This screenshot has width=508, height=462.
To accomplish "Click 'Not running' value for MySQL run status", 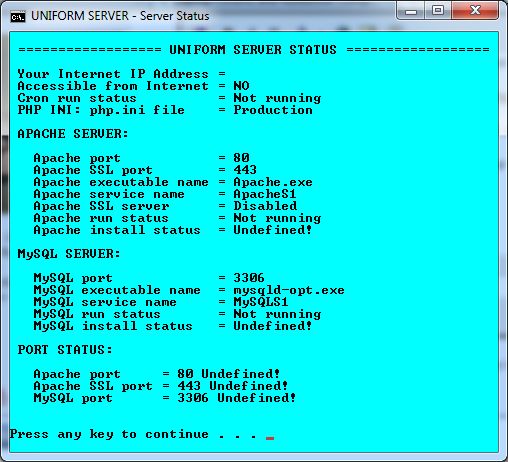I will click(277, 314).
